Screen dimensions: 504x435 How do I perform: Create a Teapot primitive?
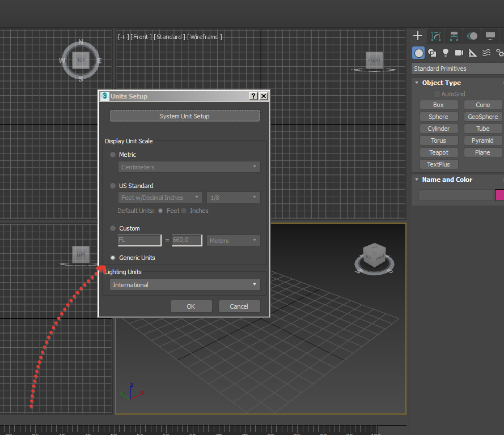(438, 152)
